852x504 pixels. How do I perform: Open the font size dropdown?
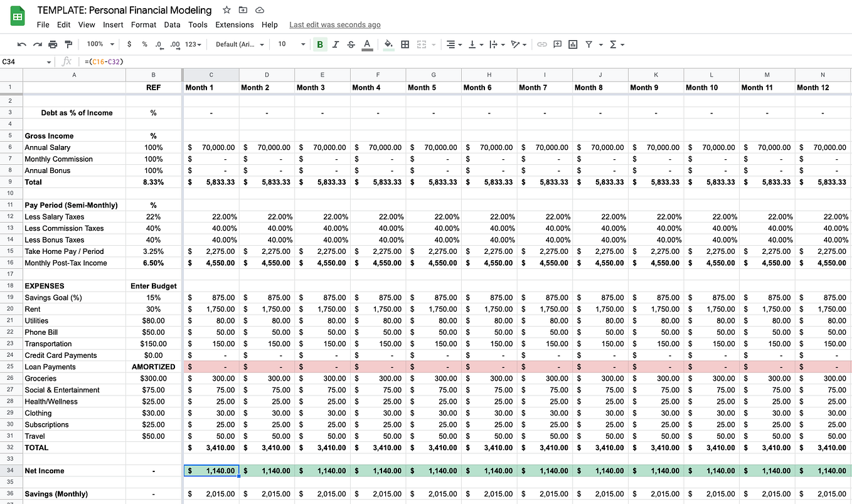pos(292,45)
